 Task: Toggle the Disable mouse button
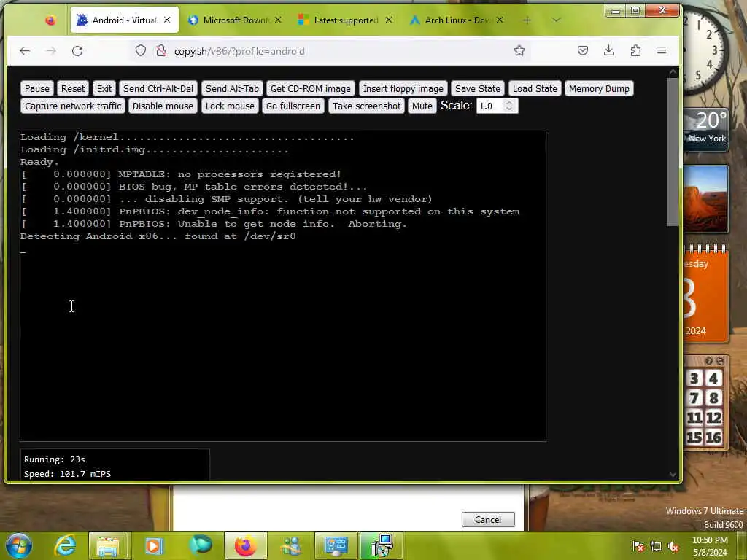point(163,106)
